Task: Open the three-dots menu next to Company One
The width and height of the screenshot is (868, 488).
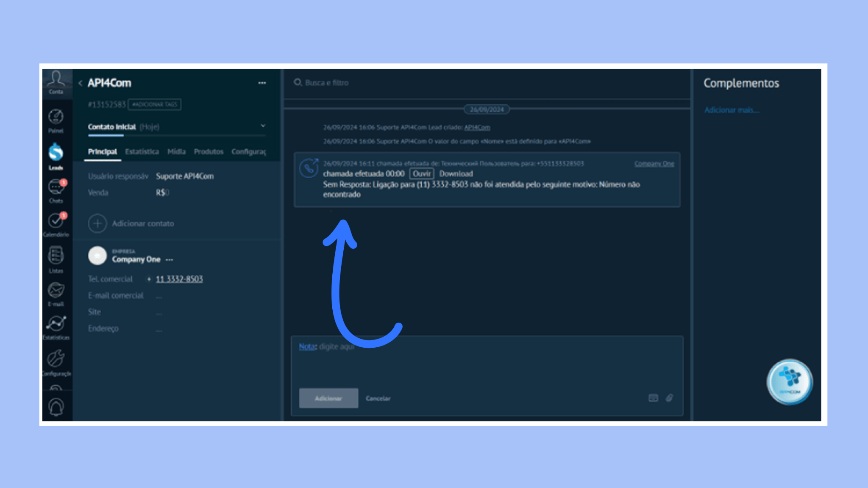Action: (170, 260)
